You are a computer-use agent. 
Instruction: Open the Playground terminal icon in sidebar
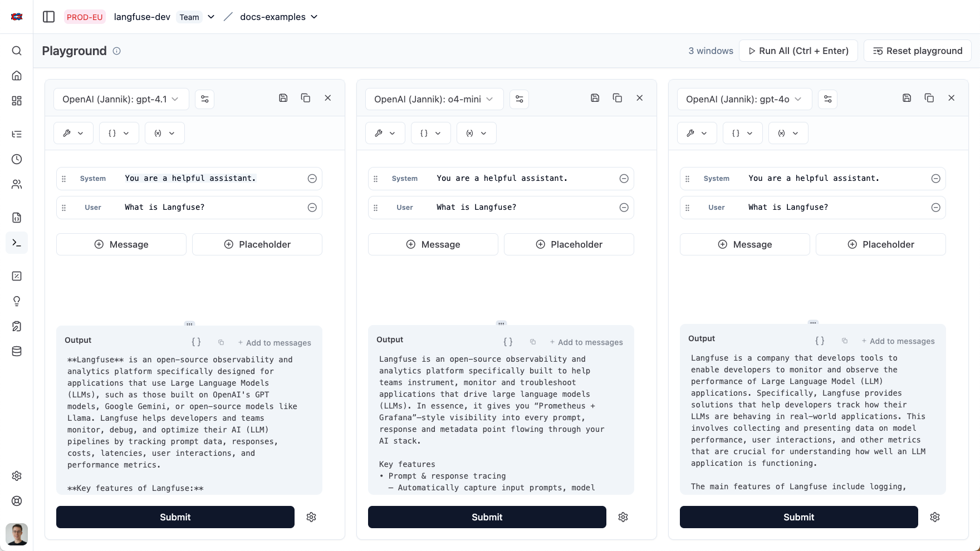[x=17, y=243]
